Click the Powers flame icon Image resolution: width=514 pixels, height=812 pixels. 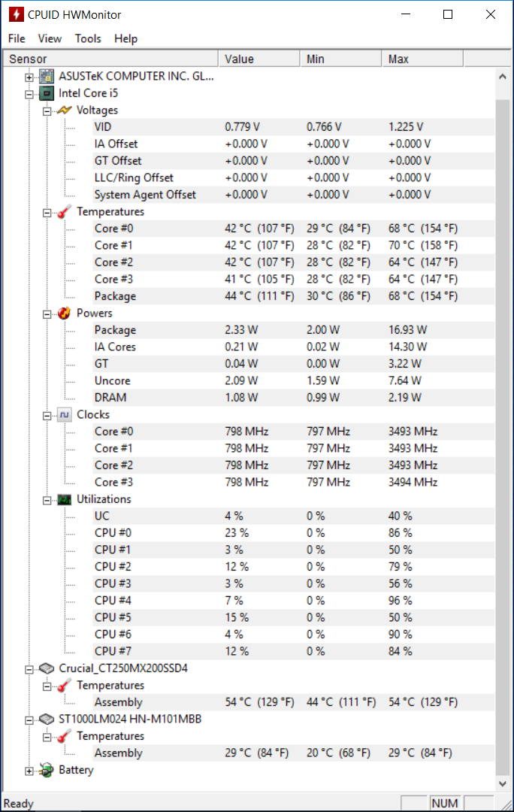tap(64, 314)
